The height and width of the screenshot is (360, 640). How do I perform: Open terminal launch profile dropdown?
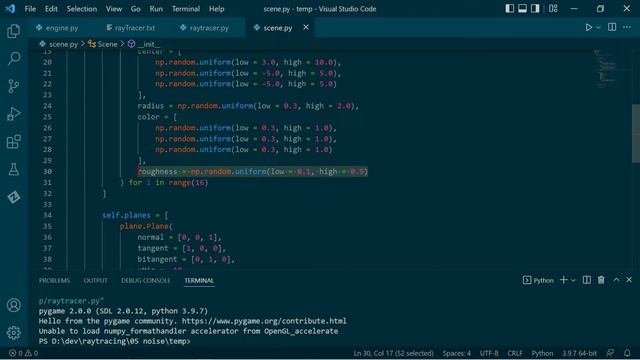coord(573,280)
